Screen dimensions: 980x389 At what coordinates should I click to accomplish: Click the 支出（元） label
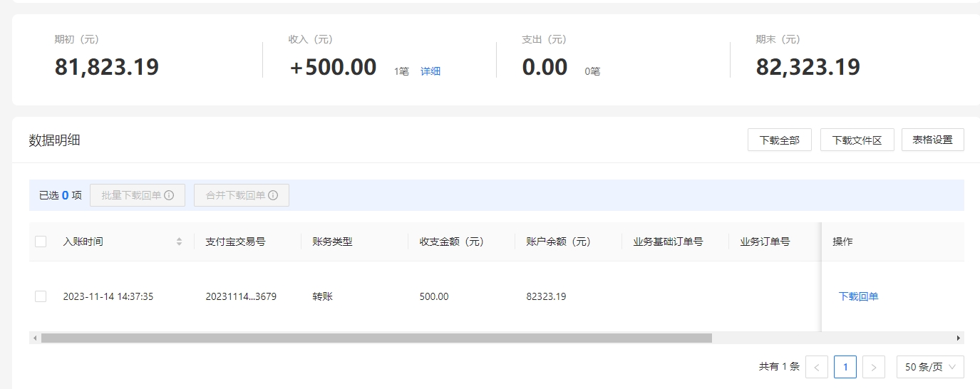click(x=544, y=40)
